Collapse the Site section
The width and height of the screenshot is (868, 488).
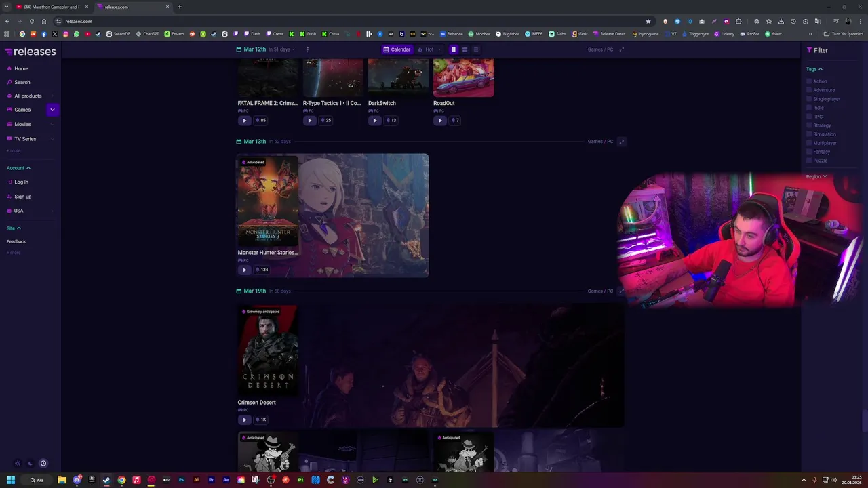point(14,228)
